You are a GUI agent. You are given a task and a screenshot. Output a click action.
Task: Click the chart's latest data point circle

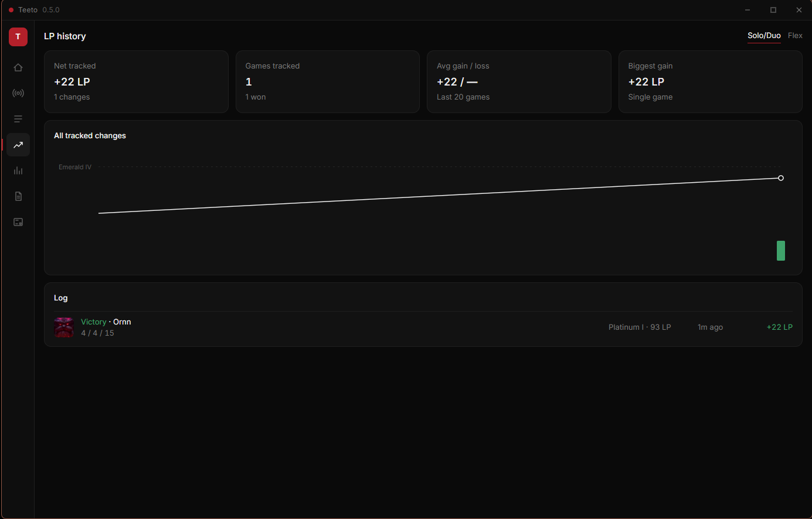pos(781,178)
